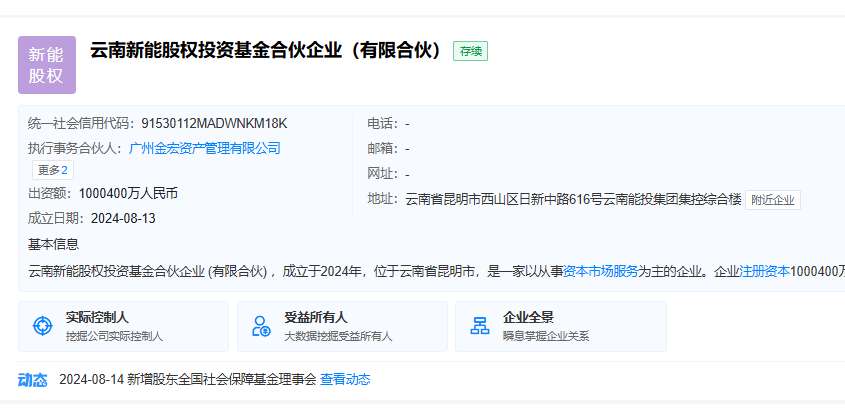Click the founding date 2024-08-13

(123, 218)
